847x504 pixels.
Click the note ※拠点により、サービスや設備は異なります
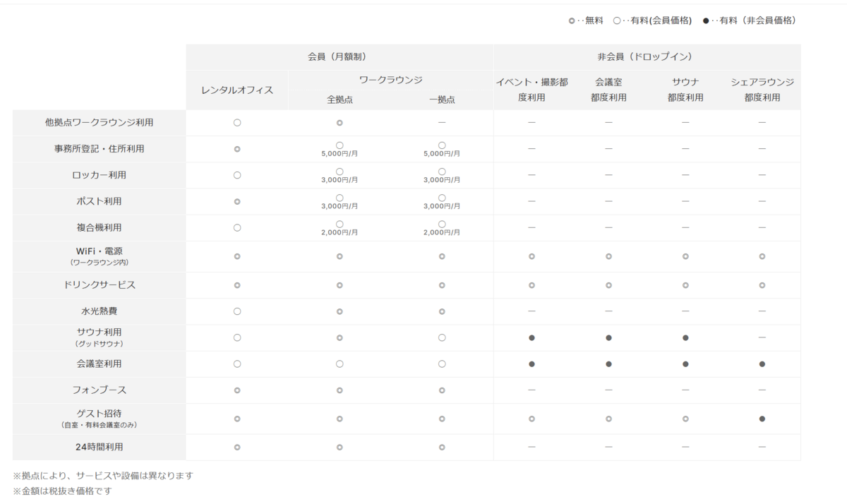[x=103, y=476]
